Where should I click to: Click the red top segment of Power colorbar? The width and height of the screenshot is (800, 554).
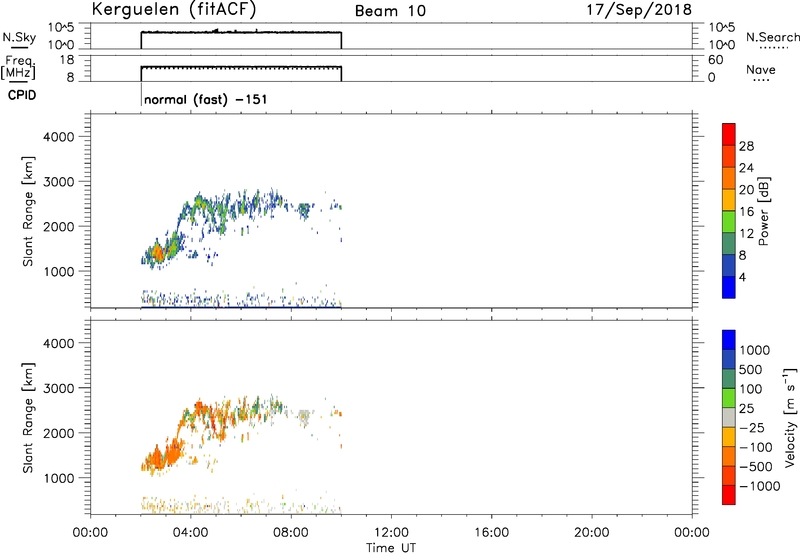pyautogui.click(x=729, y=134)
